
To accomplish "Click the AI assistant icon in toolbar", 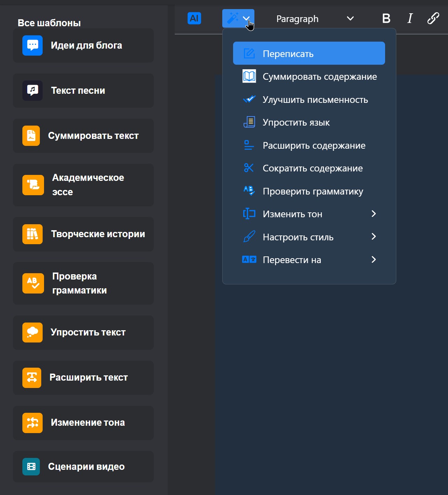I will (194, 18).
